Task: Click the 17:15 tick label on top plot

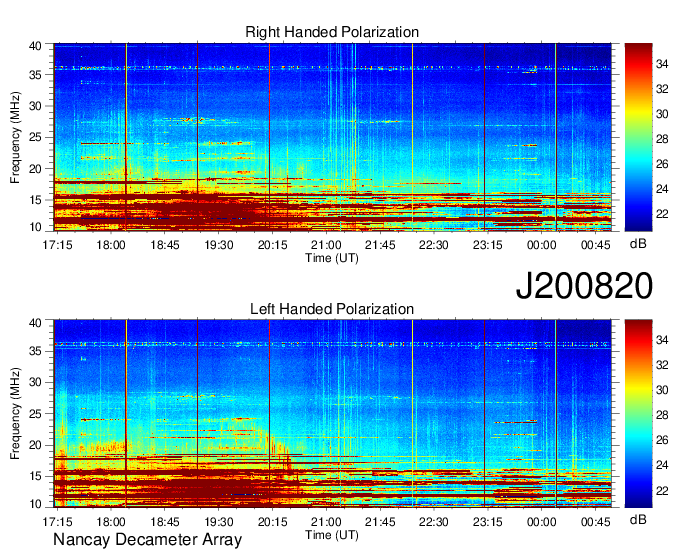Action: point(57,245)
